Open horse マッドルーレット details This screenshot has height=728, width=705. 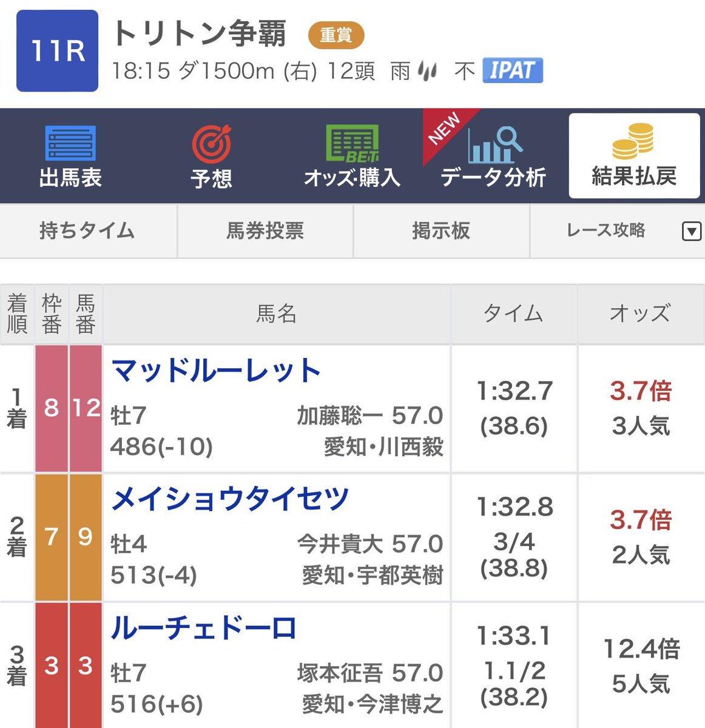coord(216,371)
